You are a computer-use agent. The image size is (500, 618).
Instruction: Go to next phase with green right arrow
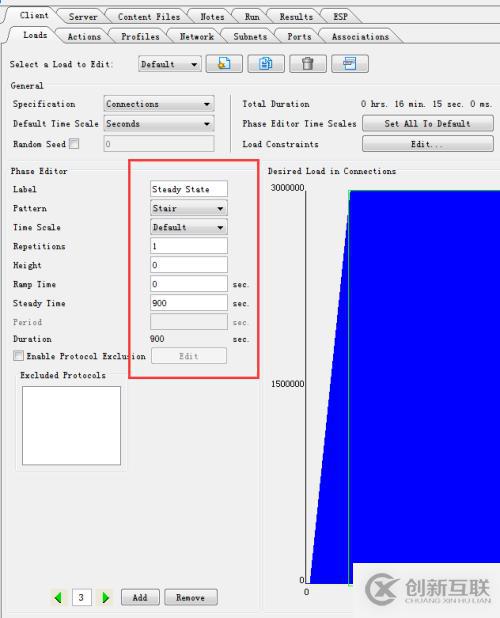point(105,598)
